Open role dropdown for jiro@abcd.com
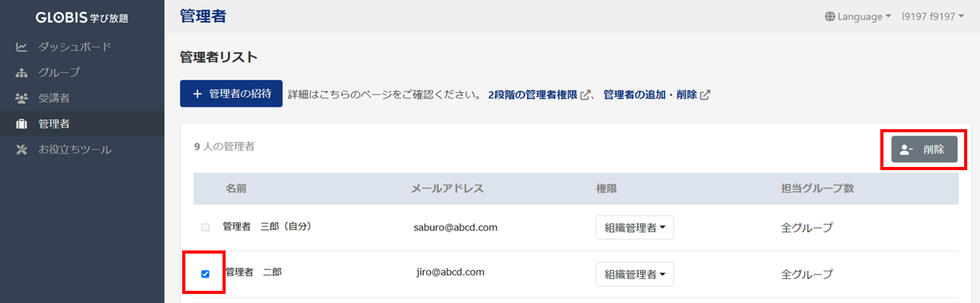The height and width of the screenshot is (303, 980). pos(634,274)
